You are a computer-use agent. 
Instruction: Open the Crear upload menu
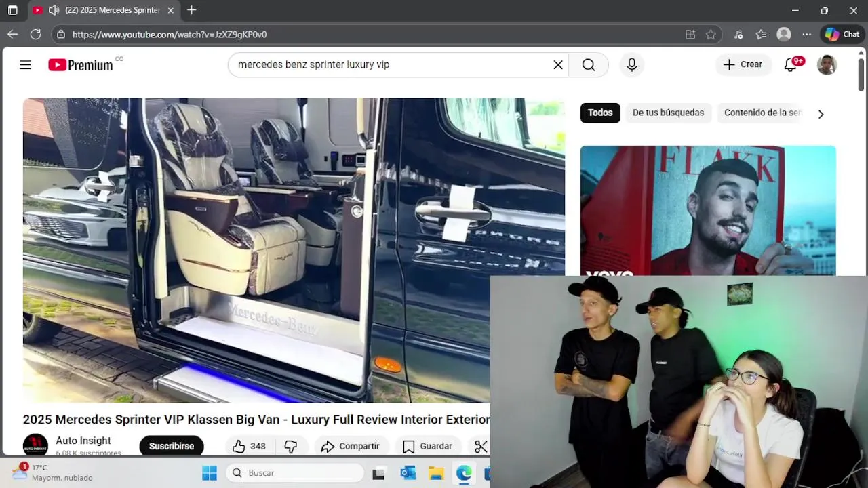743,64
